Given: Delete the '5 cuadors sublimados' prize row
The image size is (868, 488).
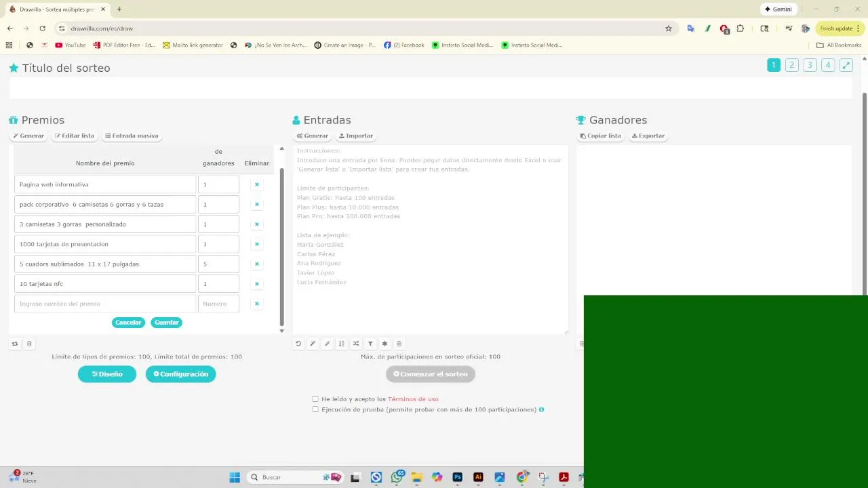Looking at the screenshot, I should (x=256, y=264).
